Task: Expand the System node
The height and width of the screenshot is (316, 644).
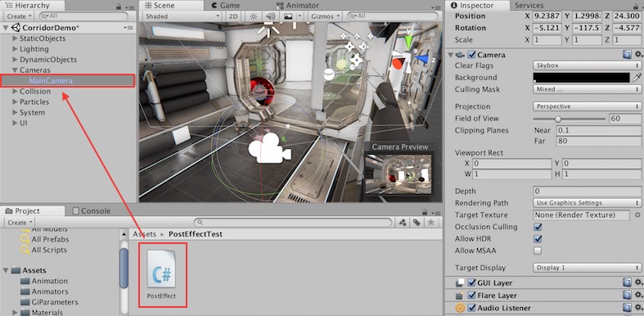Action: [x=16, y=113]
